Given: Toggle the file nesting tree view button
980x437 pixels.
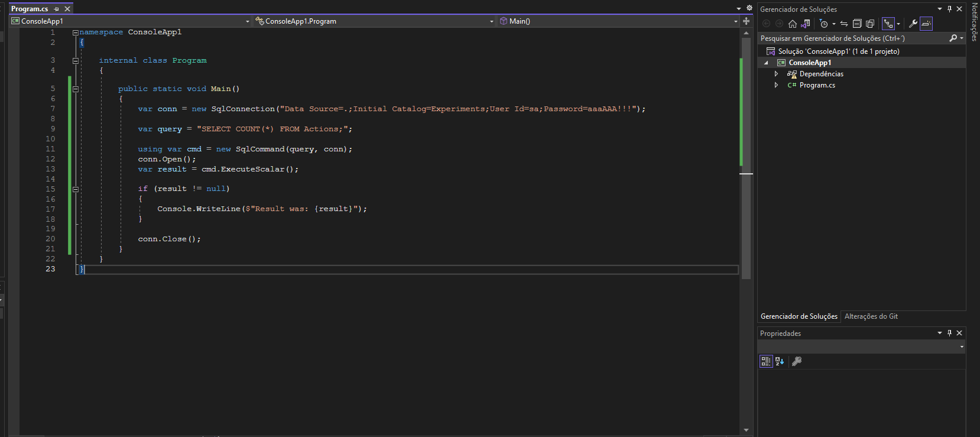Looking at the screenshot, I should point(888,24).
